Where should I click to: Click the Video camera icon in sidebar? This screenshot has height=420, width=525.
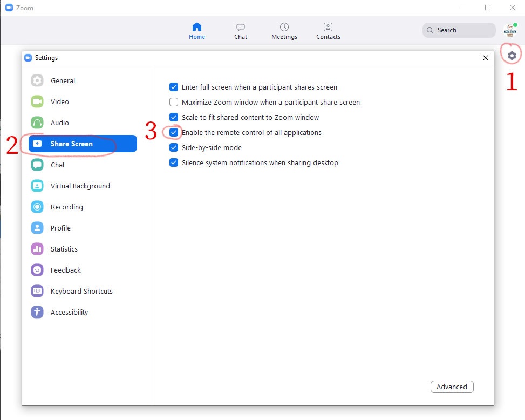pyautogui.click(x=37, y=102)
